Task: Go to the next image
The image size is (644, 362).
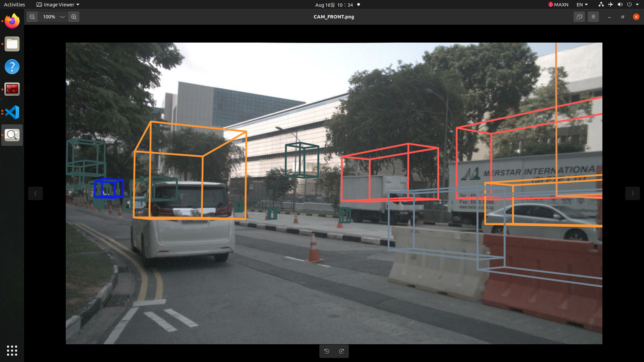Action: click(x=632, y=193)
